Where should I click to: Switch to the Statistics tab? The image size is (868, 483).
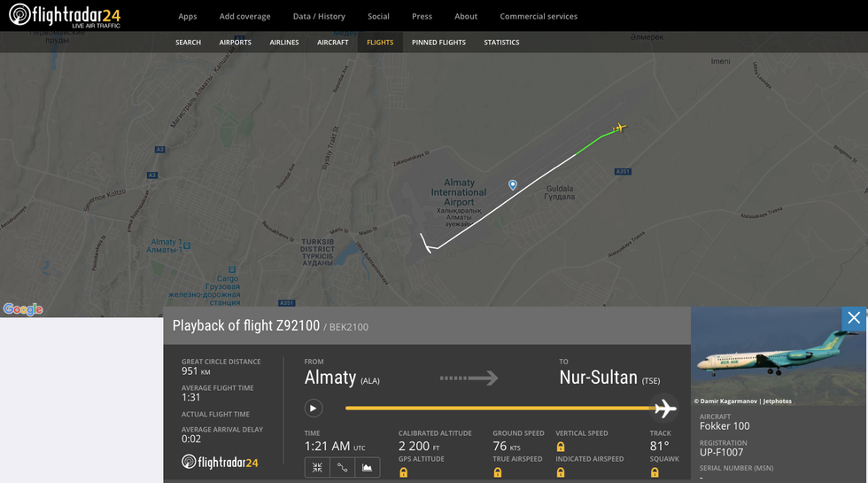pyautogui.click(x=501, y=43)
